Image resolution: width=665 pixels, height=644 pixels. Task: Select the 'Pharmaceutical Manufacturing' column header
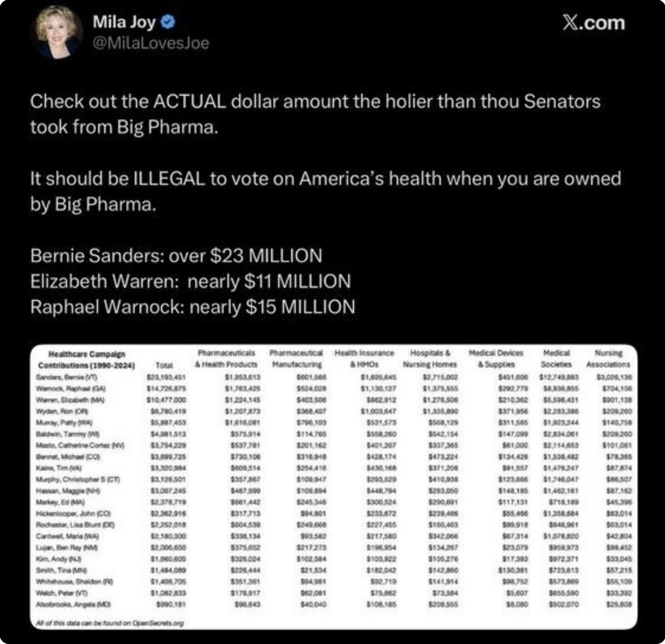click(296, 359)
